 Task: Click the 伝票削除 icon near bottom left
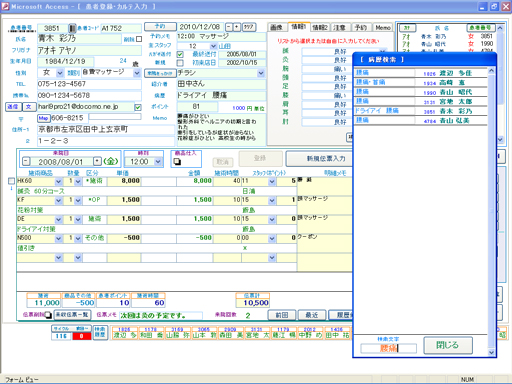click(48, 315)
